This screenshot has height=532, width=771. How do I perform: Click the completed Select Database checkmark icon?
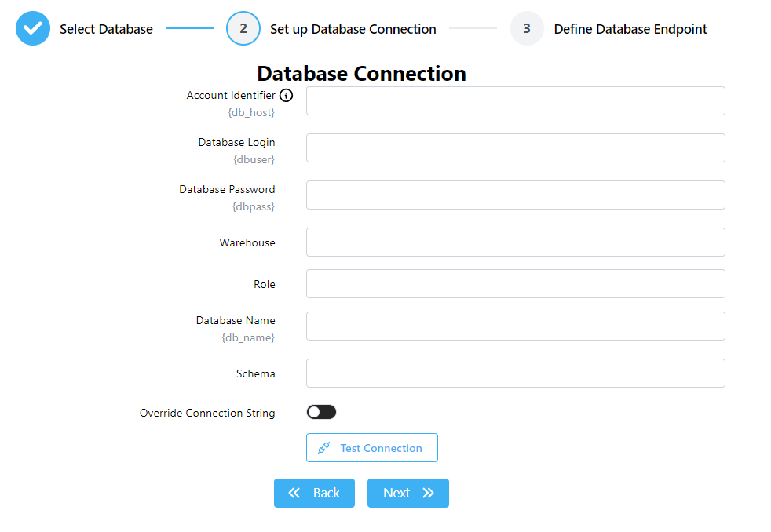(33, 29)
